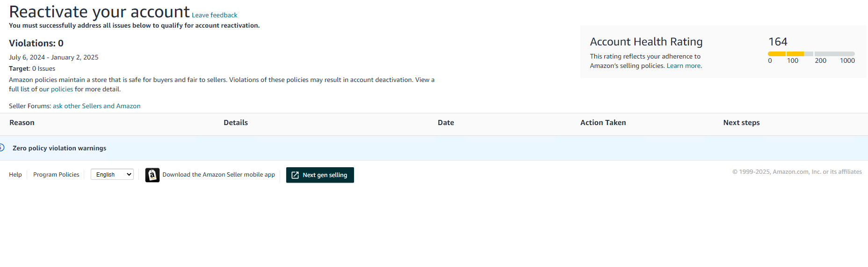Click the info icon beside Zero policy violation warnings
The image size is (868, 267).
click(x=2, y=148)
